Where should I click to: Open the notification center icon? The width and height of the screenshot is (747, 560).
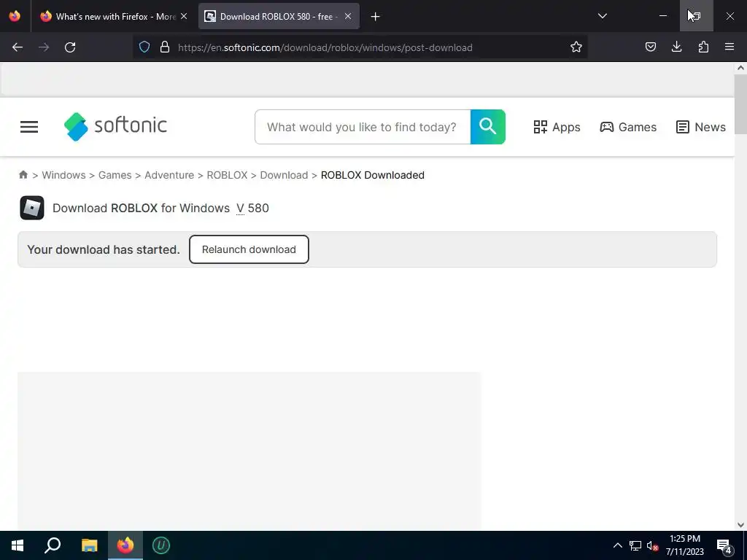(x=724, y=546)
